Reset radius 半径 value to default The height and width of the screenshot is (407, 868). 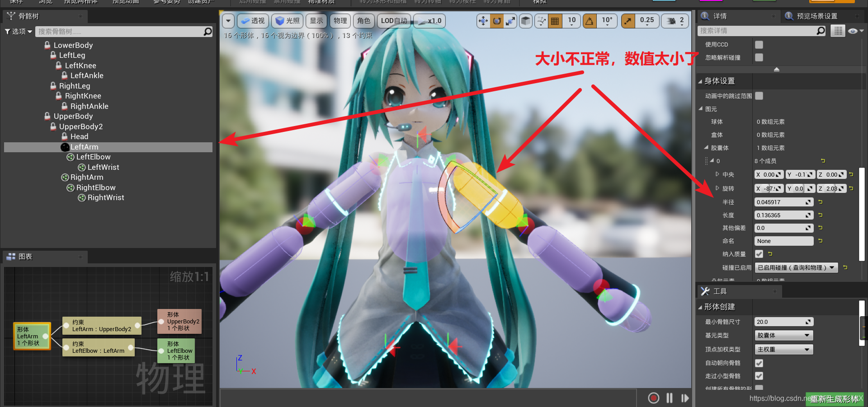820,202
